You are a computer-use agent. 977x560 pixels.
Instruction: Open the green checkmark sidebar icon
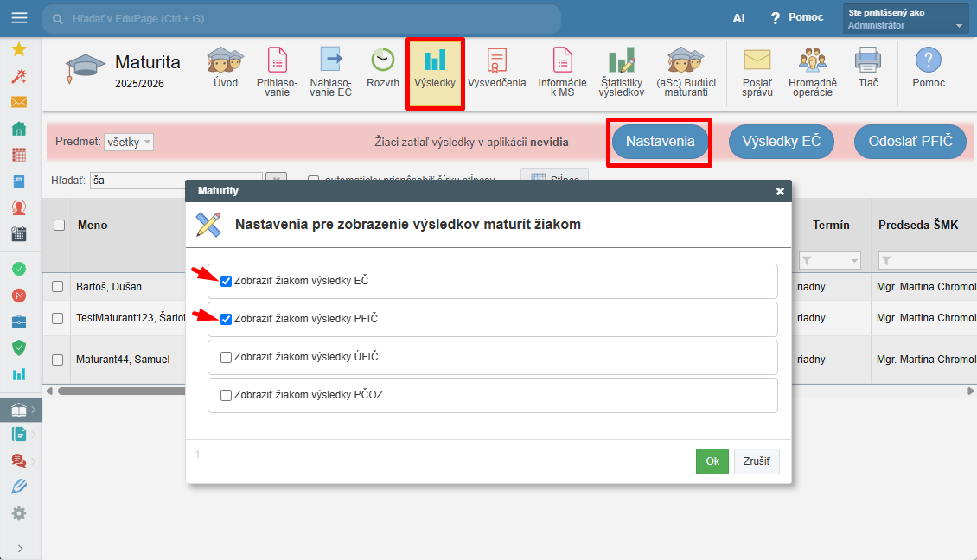click(x=19, y=269)
